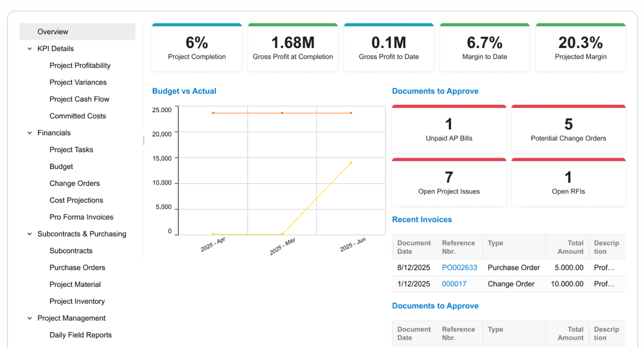644x348 pixels.
Task: Sort by Total Amount column in Recent Invoices
Action: [570, 247]
